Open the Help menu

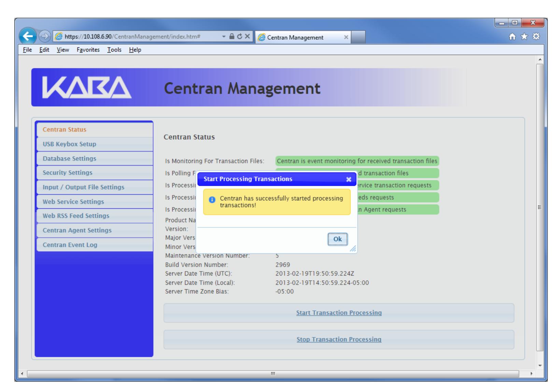pos(135,50)
